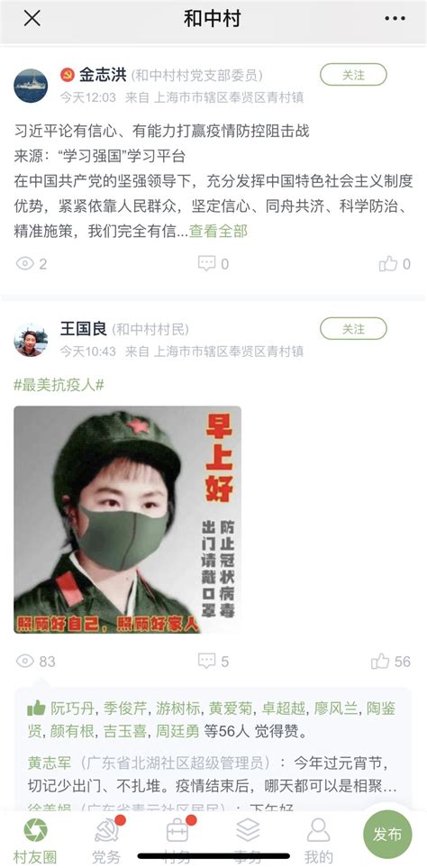
Task: Follow 金志洪 with the 关注 button
Action: pos(353,75)
